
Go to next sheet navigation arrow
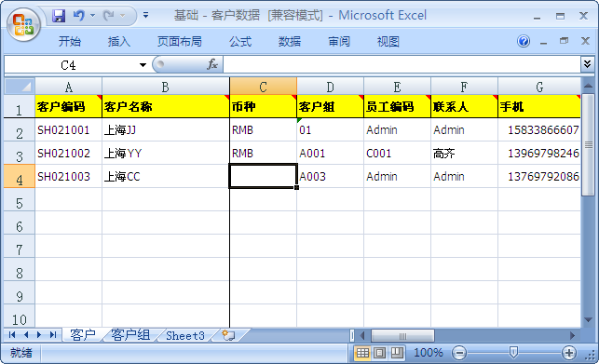(x=39, y=335)
